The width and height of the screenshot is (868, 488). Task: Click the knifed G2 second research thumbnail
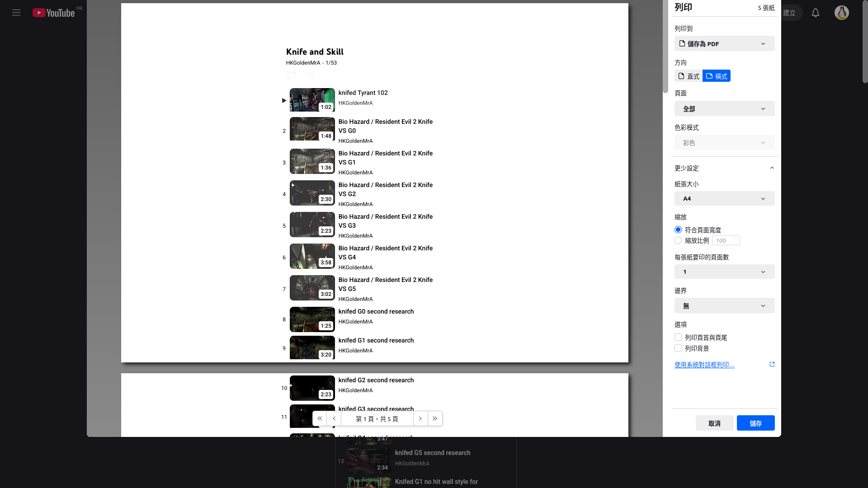tap(312, 388)
